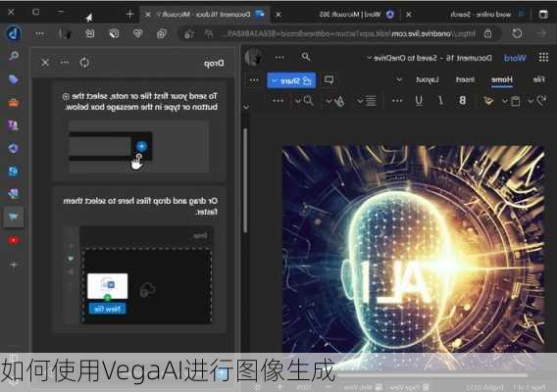557x392 pixels.
Task: Open Microsoft 365 in Edge sidebar
Action: coord(14,148)
